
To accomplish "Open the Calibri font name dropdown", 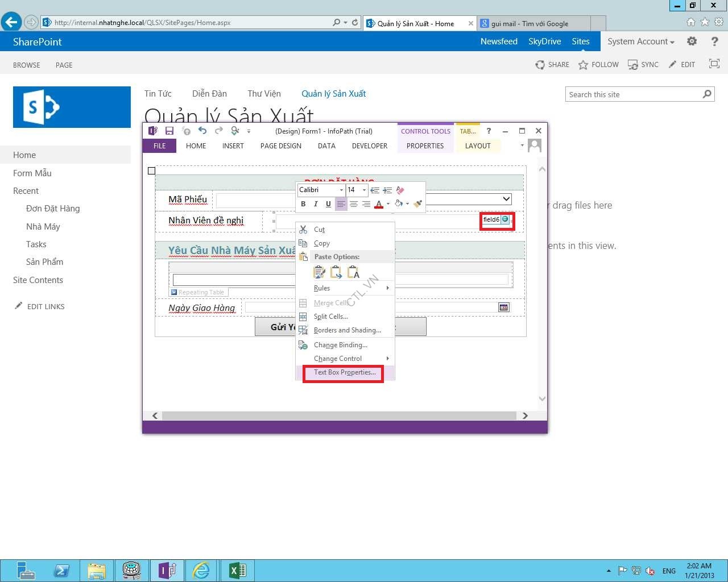I will click(x=341, y=190).
